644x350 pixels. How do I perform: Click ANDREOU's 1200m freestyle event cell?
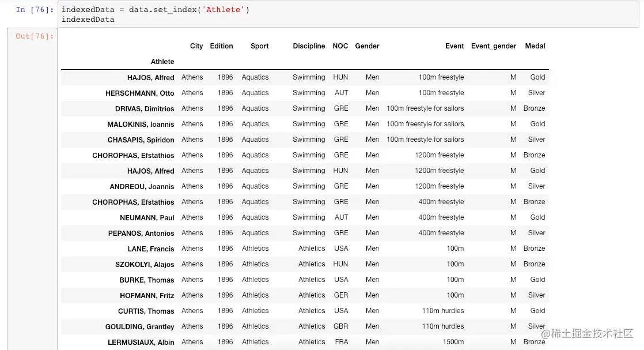pyautogui.click(x=439, y=186)
